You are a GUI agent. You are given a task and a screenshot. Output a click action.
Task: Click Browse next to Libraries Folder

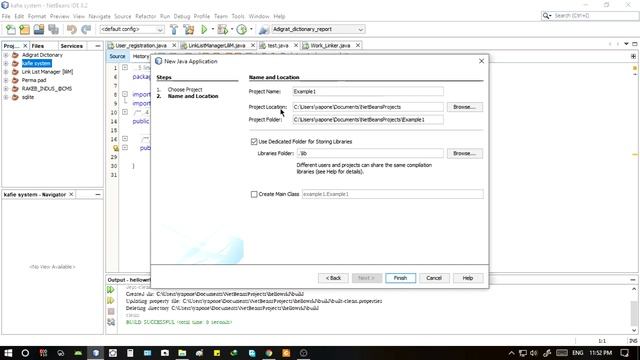(x=464, y=153)
